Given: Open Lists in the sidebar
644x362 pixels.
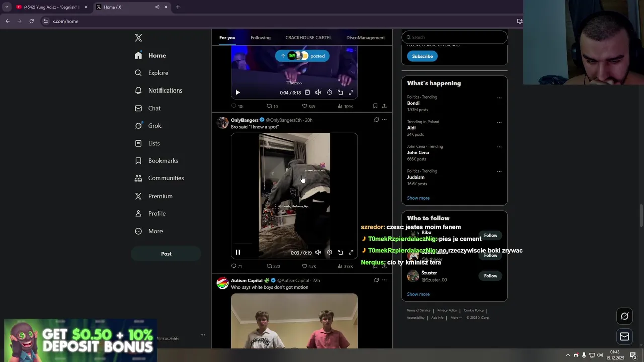Looking at the screenshot, I should pos(147,143).
